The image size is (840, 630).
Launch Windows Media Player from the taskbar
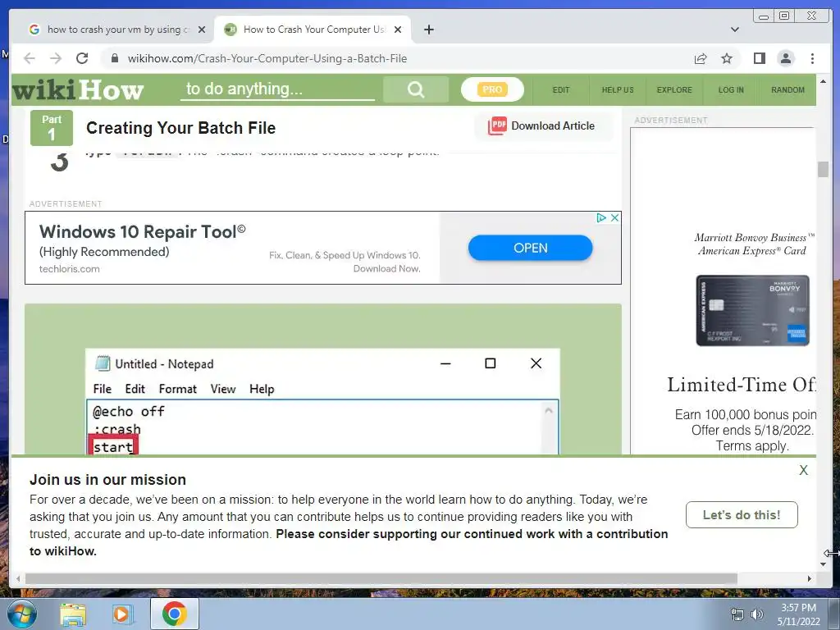[x=121, y=614]
